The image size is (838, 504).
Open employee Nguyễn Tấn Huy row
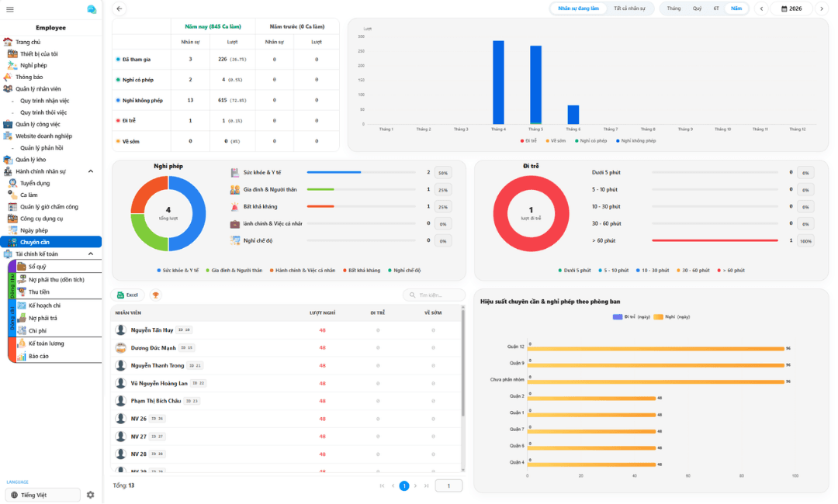[287, 330]
